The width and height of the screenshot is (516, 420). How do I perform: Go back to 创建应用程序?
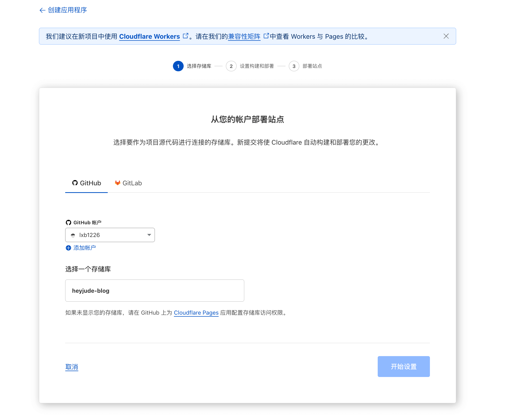coord(63,10)
